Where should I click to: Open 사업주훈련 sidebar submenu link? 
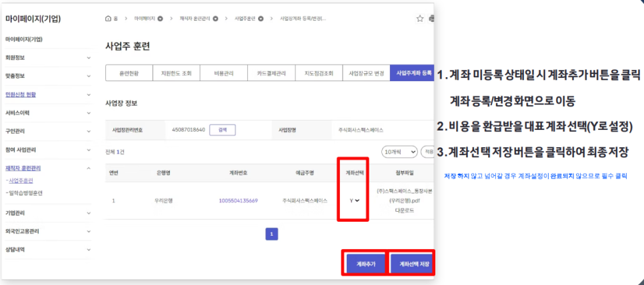[x=21, y=180]
